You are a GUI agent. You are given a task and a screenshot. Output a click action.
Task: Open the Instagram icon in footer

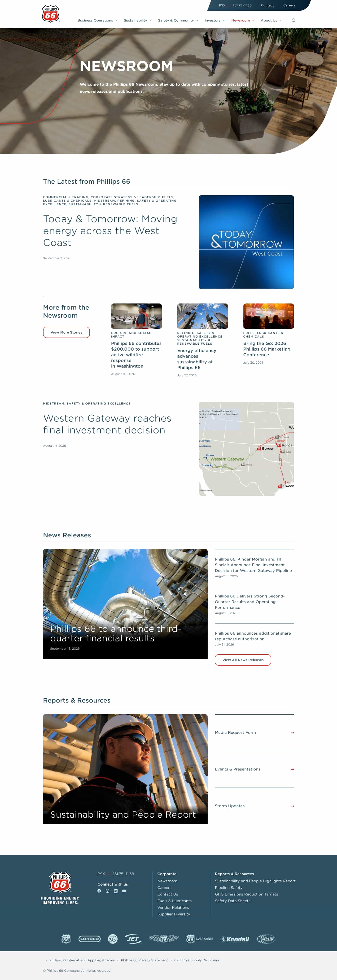pos(108,891)
